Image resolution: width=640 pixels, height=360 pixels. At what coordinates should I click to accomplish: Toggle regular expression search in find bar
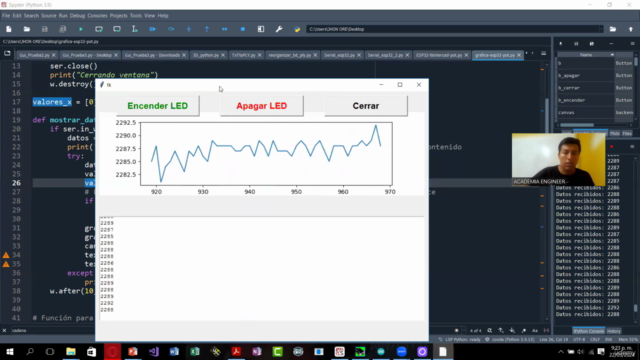click(524, 331)
